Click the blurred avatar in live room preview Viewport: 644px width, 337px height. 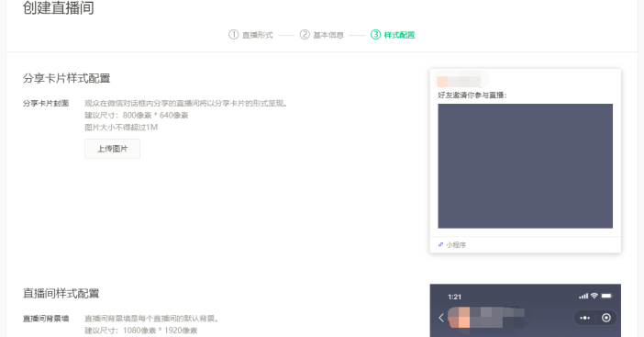459,318
